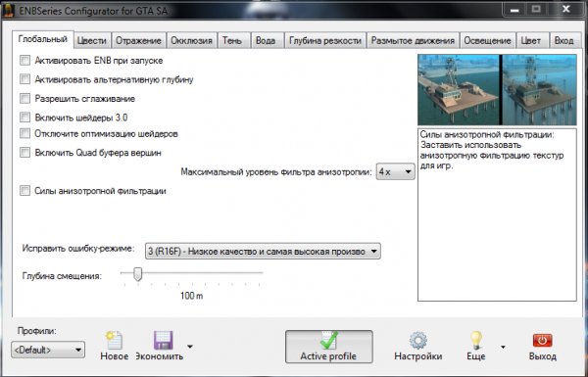Enable Включить шейдеры 3.0 checkbox
Image resolution: width=588 pixels, height=377 pixels.
(24, 118)
